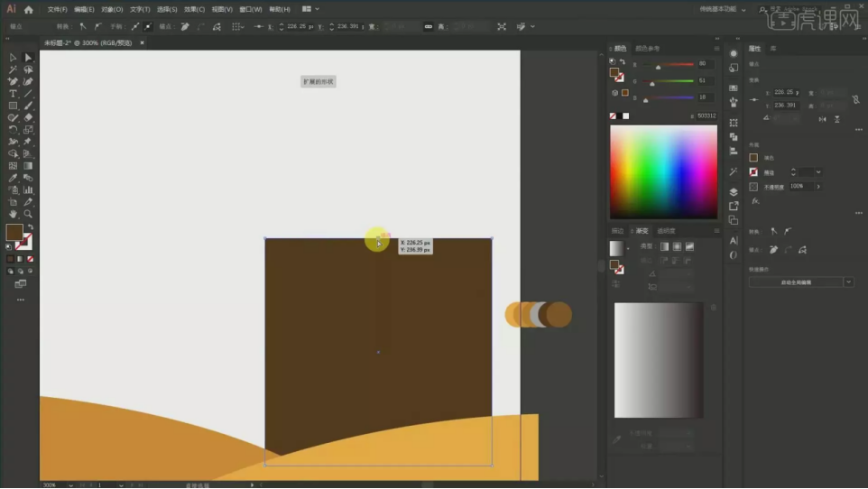The image size is (868, 489).
Task: Expand the opacity slider arrow
Action: pos(819,186)
